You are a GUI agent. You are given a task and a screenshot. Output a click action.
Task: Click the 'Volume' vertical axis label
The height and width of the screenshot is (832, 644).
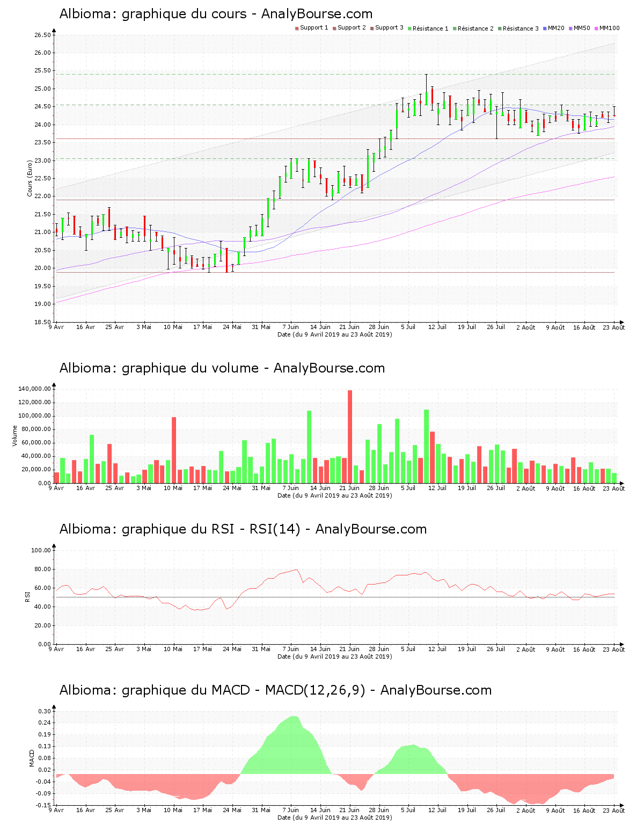tap(15, 435)
